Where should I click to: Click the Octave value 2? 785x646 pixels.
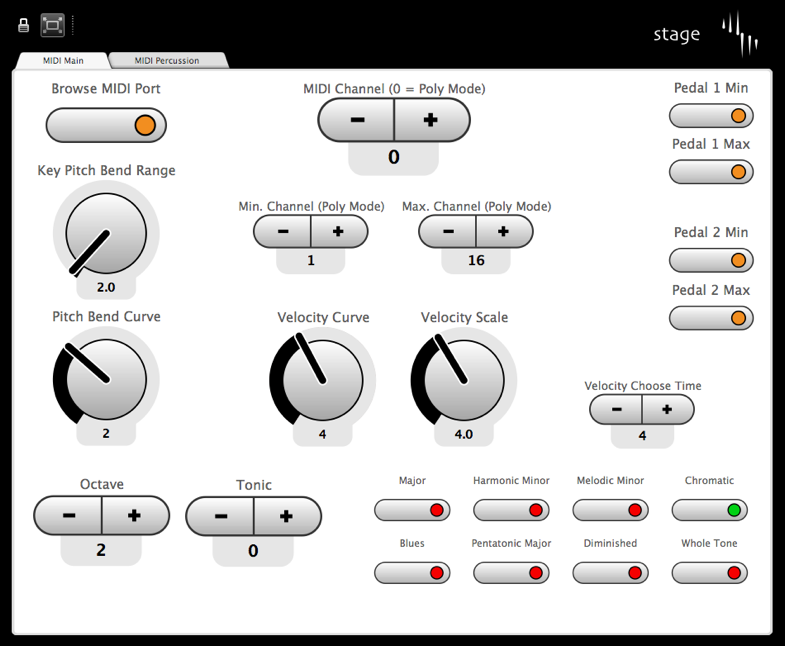pyautogui.click(x=101, y=550)
